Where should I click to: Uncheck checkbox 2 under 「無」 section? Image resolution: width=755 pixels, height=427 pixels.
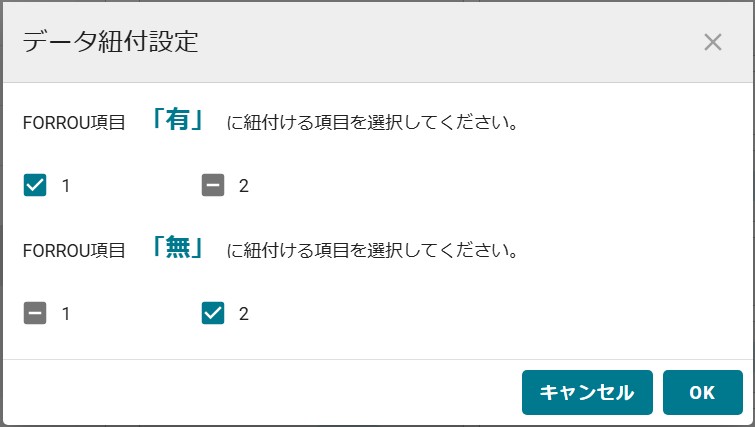click(x=213, y=314)
